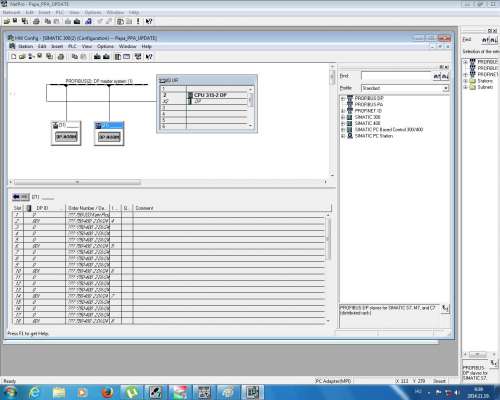Click the context Help arrow icon in HW Config
The height and width of the screenshot is (400, 500).
click(149, 57)
